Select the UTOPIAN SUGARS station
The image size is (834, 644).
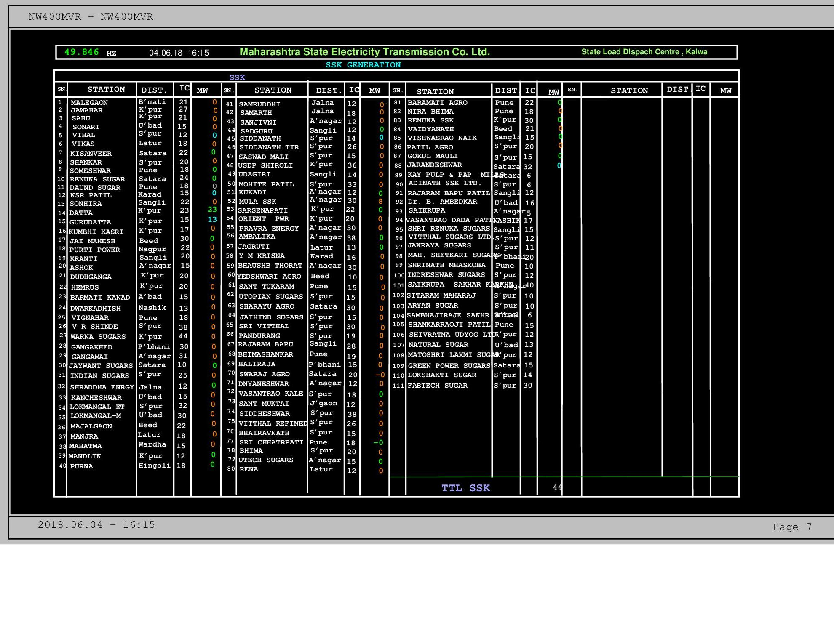tap(271, 297)
